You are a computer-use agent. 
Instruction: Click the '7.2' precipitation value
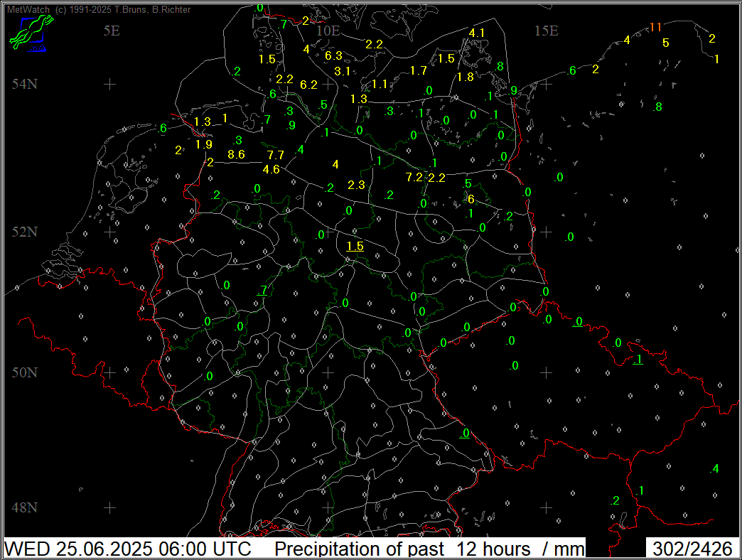[x=414, y=178]
